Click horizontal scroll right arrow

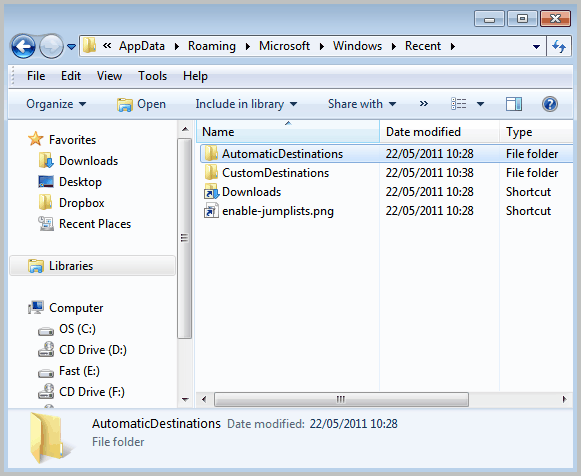pos(564,399)
